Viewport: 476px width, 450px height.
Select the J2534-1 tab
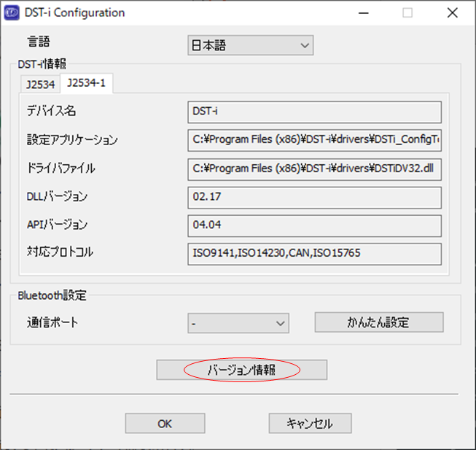[x=86, y=82]
